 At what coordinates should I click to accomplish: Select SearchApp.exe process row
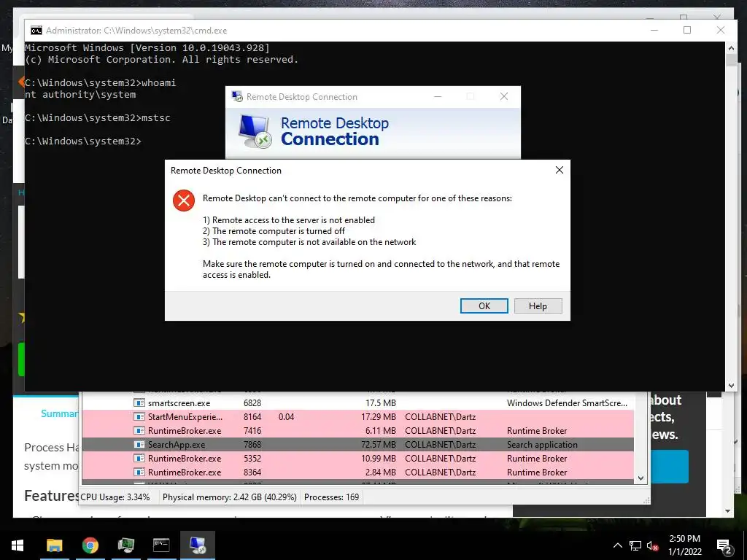pyautogui.click(x=357, y=444)
